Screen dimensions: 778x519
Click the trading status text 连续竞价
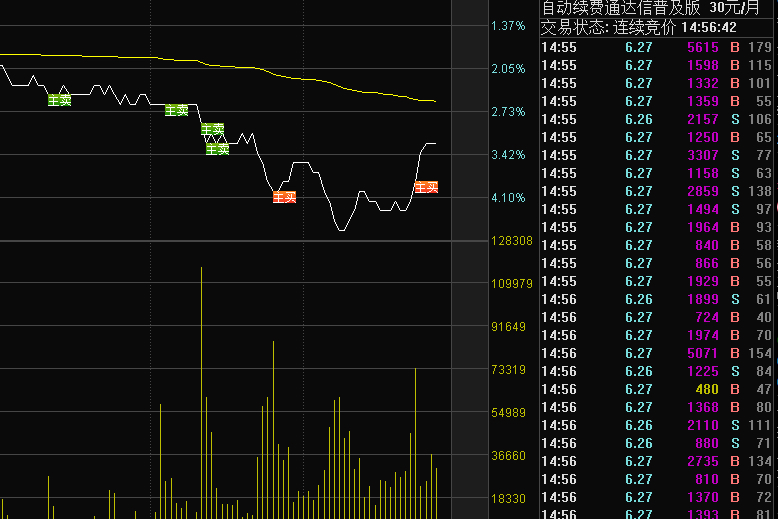[644, 27]
